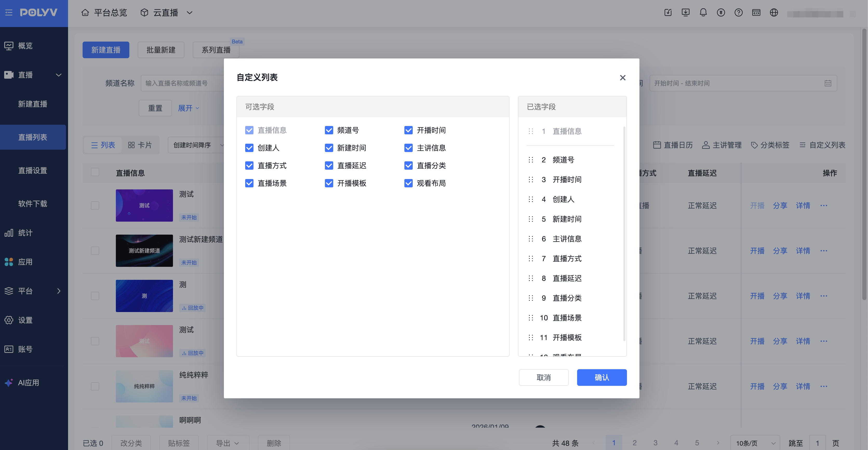Open the 10条/页 page size dropdown

click(755, 443)
